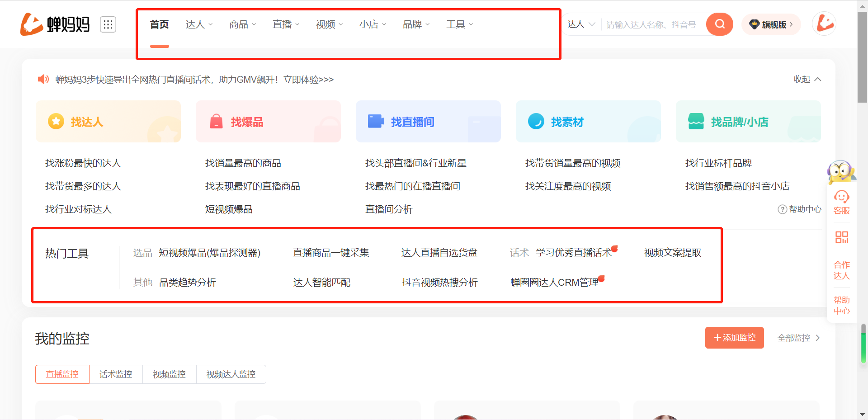Open 客服 customer service in sidebar
The width and height of the screenshot is (868, 420).
842,203
